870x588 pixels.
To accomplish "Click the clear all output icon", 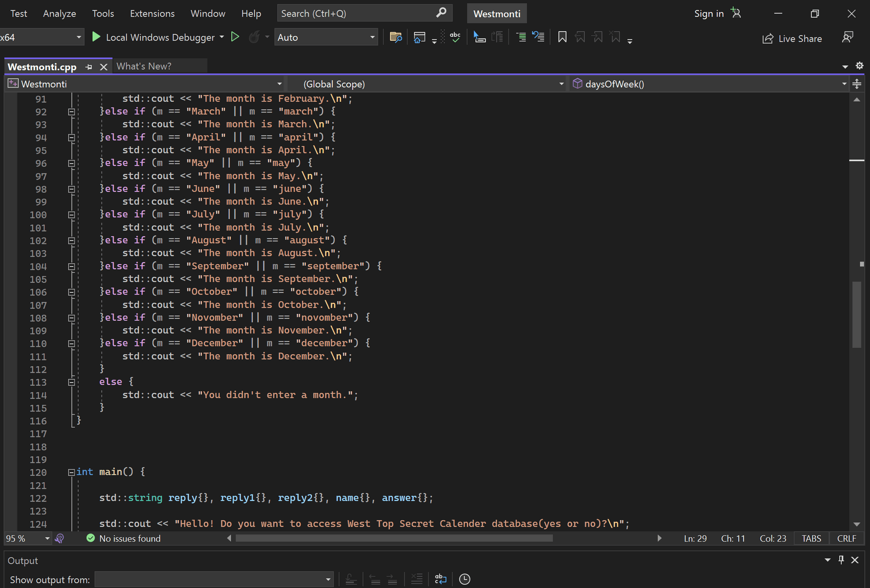I will point(417,579).
